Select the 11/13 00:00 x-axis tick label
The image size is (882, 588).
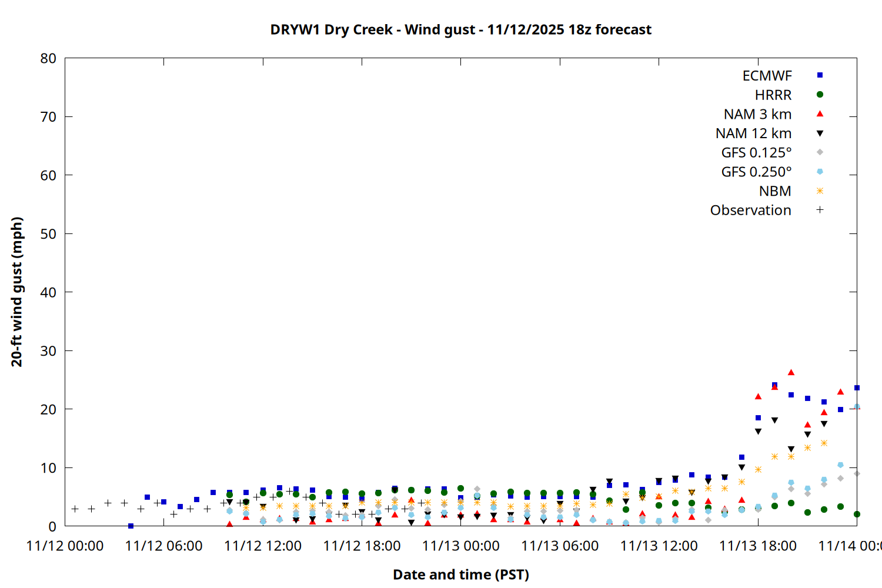[x=460, y=546]
